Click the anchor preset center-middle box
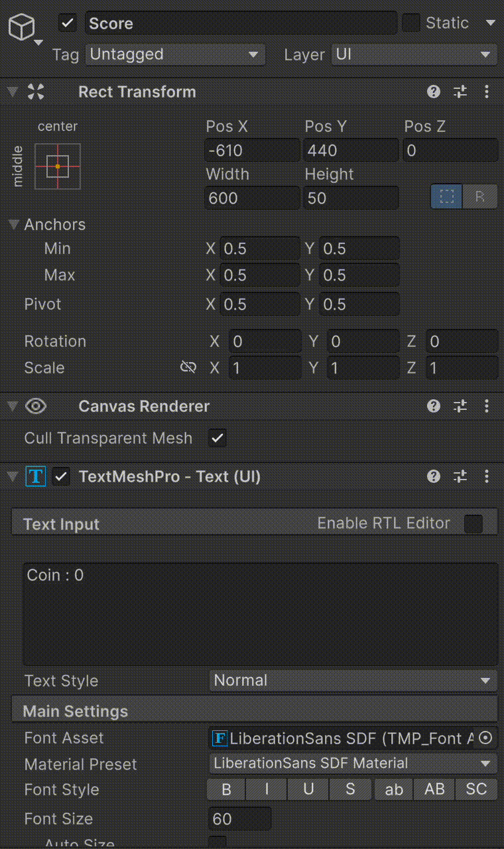 pyautogui.click(x=58, y=166)
